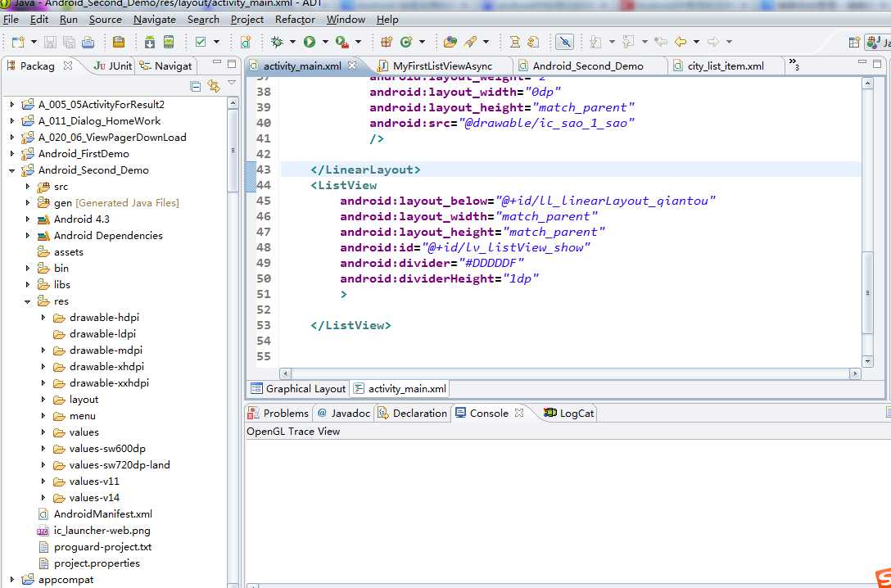Open the Android SDK Manager icon
The height and width of the screenshot is (588, 891).
(149, 42)
